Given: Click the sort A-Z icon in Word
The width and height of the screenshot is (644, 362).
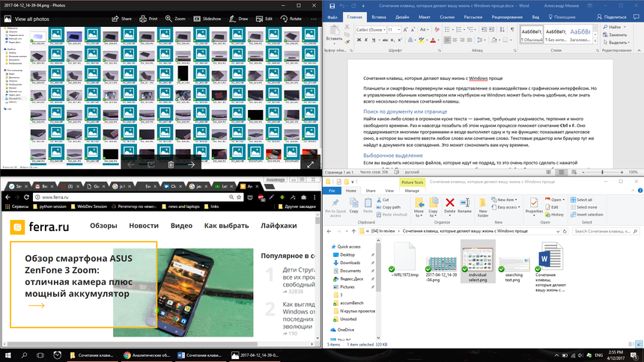Looking at the screenshot, I should [502, 30].
